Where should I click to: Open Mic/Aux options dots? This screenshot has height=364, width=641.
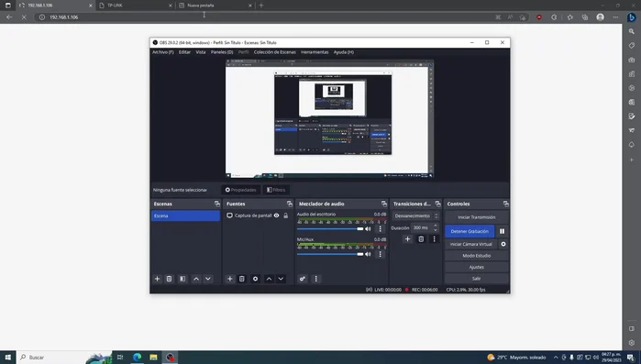click(381, 254)
